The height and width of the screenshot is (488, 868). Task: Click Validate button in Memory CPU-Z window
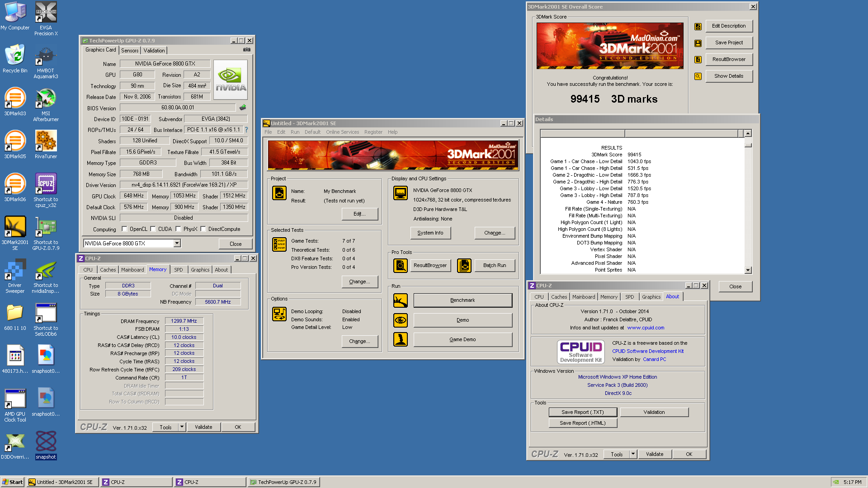coord(203,427)
